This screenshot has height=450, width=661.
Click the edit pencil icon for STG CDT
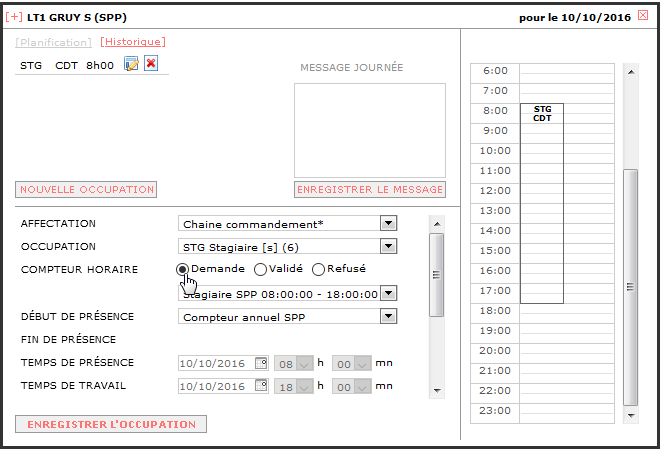(x=131, y=64)
